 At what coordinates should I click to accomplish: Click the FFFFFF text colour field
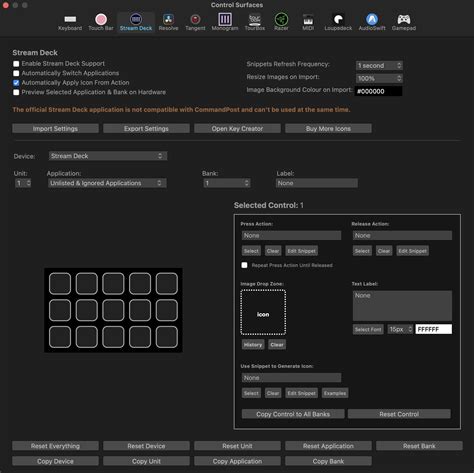pyautogui.click(x=434, y=329)
